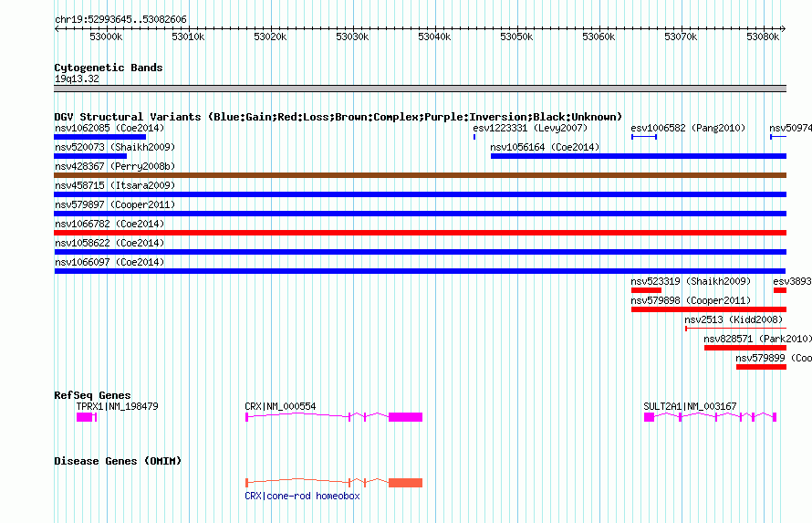
Task: Click the 53060k ruler position
Action: click(x=599, y=37)
